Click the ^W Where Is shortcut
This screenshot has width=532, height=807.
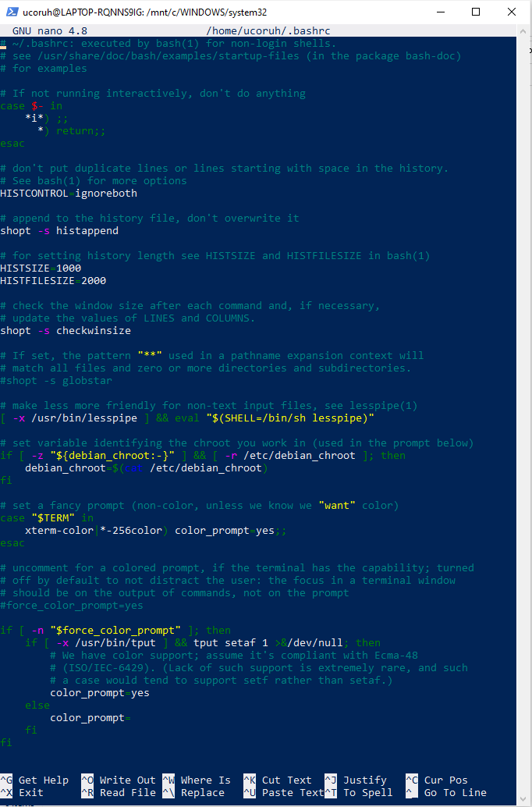pos(197,780)
